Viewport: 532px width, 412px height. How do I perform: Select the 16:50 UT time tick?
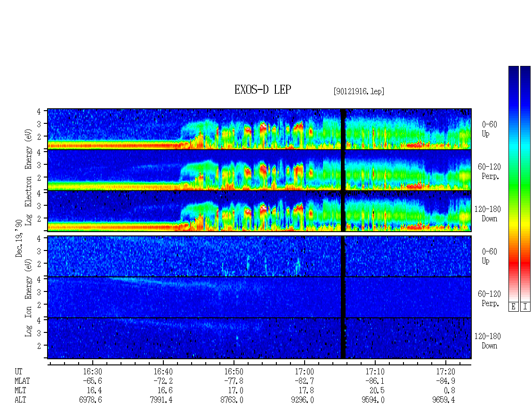point(234,372)
